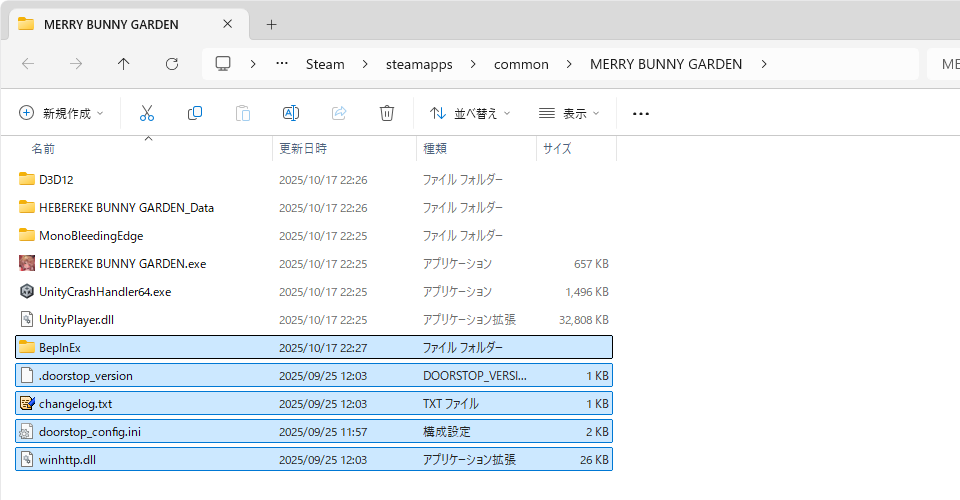This screenshot has height=500, width=960.
Task: Sort files by サイズ column header
Action: (x=557, y=148)
